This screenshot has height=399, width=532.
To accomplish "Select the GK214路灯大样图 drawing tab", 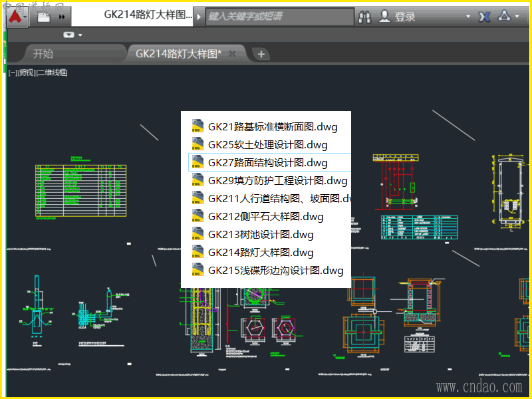I will click(178, 54).
